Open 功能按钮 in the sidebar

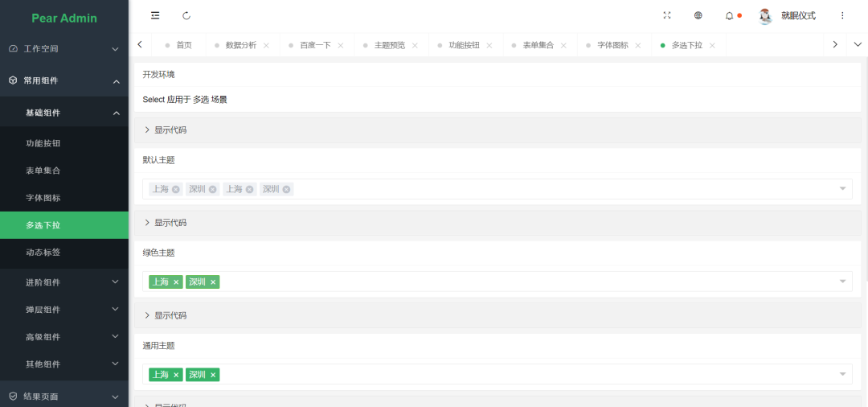click(64, 143)
